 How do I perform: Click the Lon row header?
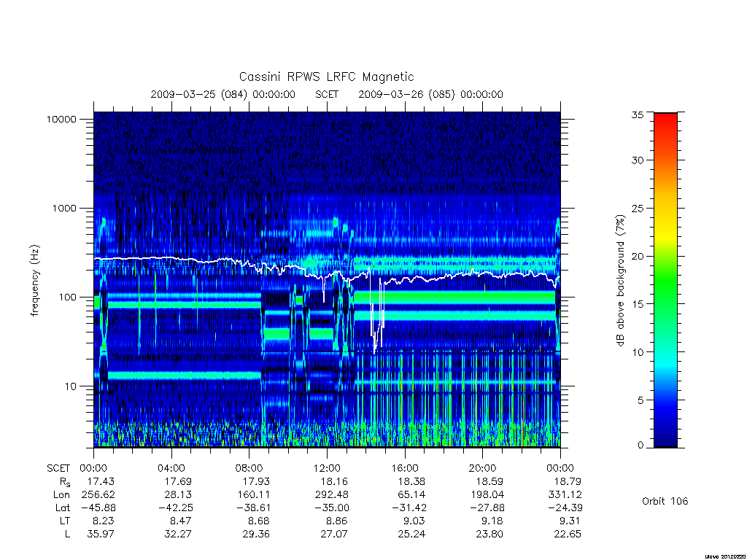coord(61,495)
